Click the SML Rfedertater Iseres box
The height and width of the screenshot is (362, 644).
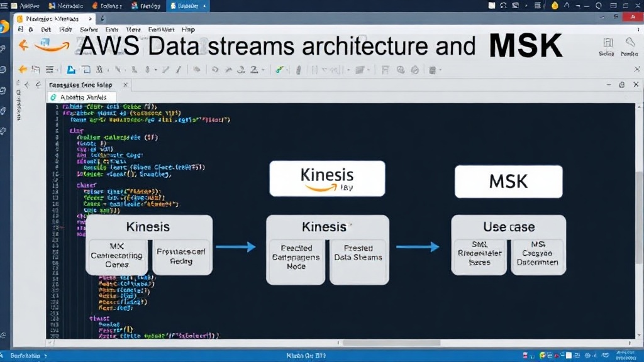[479, 256]
